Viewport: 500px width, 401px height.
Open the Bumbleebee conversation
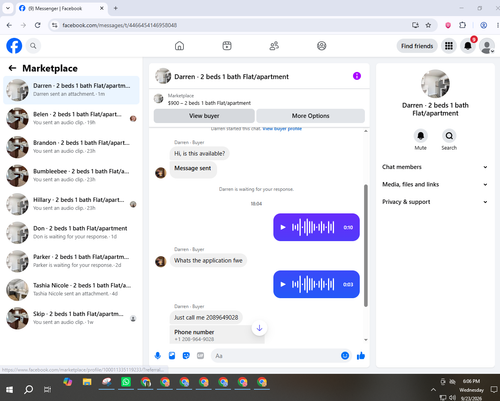71,175
